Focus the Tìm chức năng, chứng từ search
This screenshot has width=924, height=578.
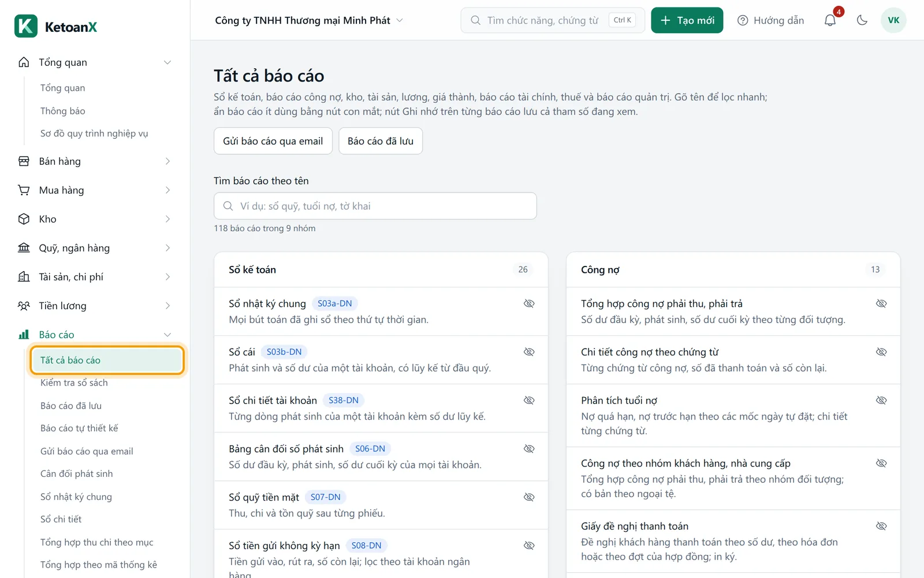pos(553,20)
